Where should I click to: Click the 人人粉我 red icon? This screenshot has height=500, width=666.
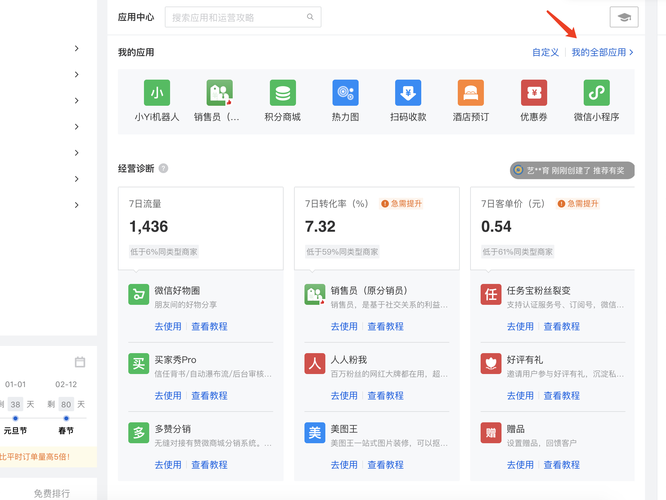[315, 364]
